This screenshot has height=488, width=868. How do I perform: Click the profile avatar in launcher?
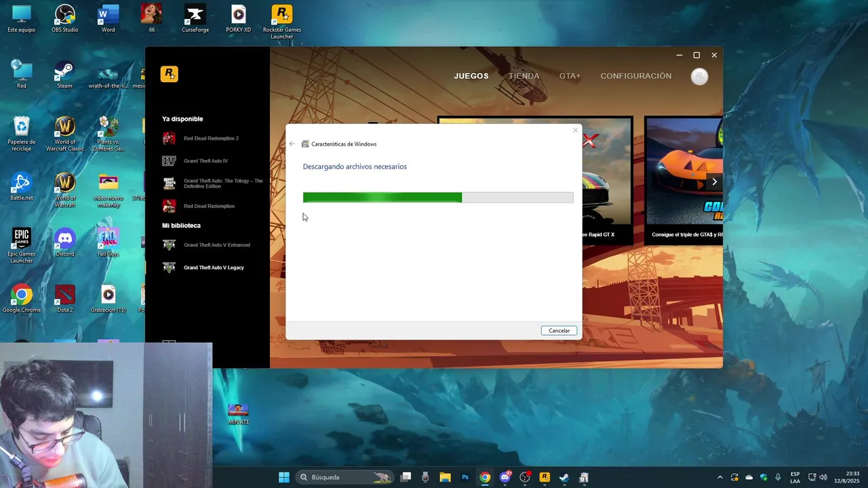click(x=699, y=77)
